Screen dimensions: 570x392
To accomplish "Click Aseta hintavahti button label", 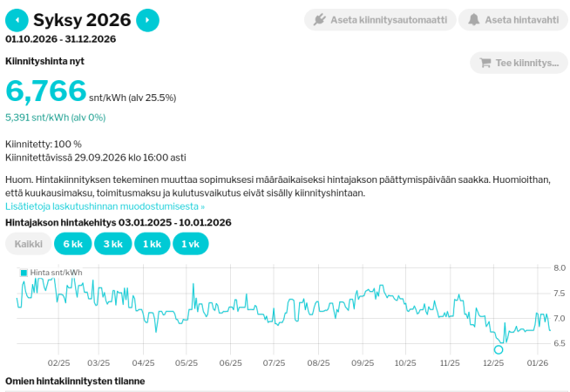I will pos(522,20).
